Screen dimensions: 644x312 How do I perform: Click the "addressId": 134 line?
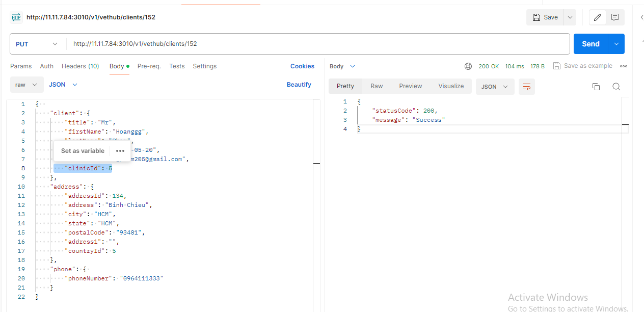[95, 196]
